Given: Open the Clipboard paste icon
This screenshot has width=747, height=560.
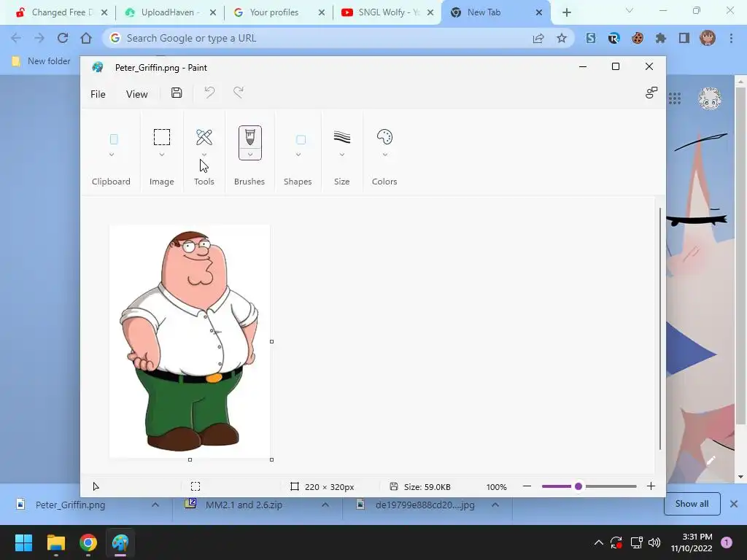Looking at the screenshot, I should [x=114, y=139].
